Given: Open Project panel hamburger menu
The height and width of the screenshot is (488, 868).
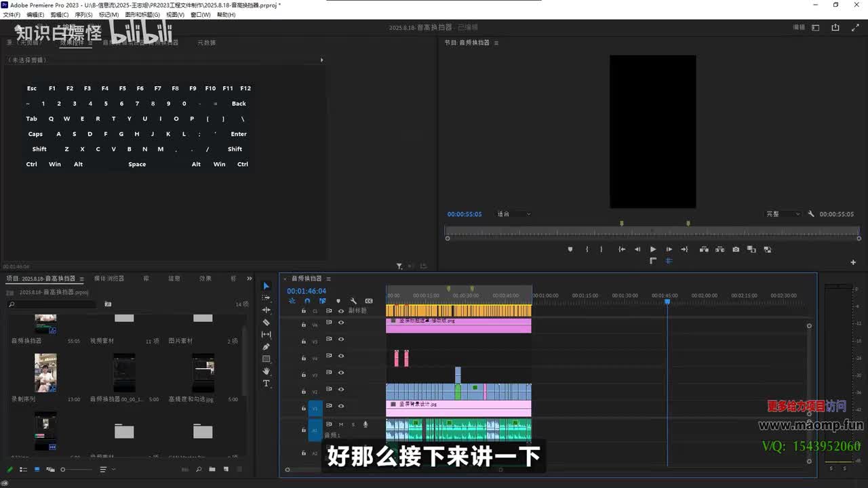Looking at the screenshot, I should 81,279.
